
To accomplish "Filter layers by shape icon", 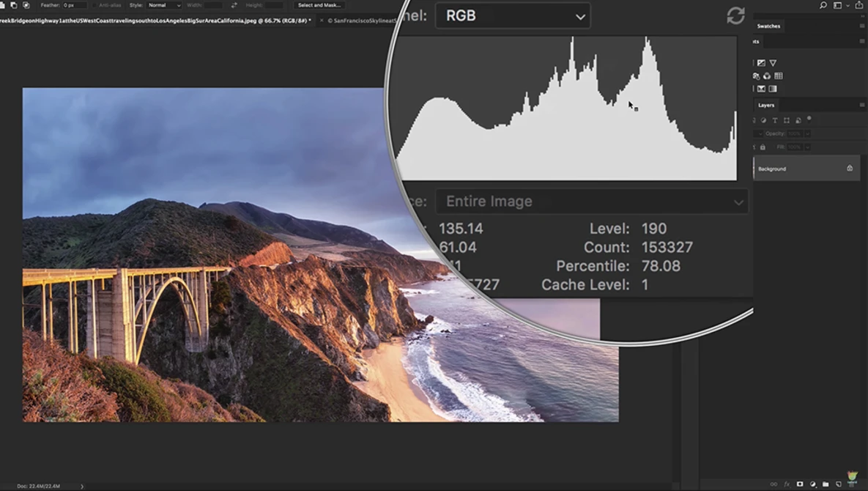I will click(x=786, y=120).
